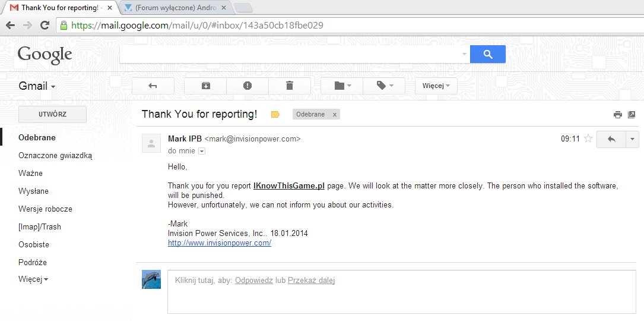
Task: Reply using the arrow button beside the timestamp
Action: (x=611, y=139)
